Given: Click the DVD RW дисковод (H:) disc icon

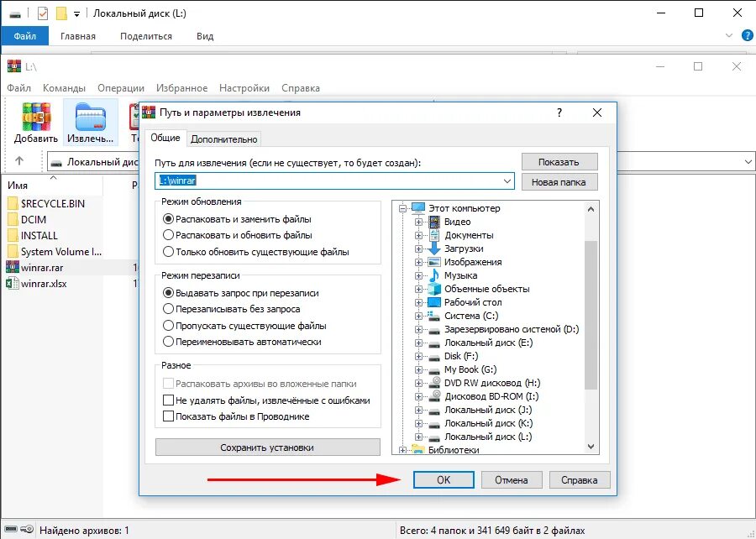Looking at the screenshot, I should click(x=434, y=383).
